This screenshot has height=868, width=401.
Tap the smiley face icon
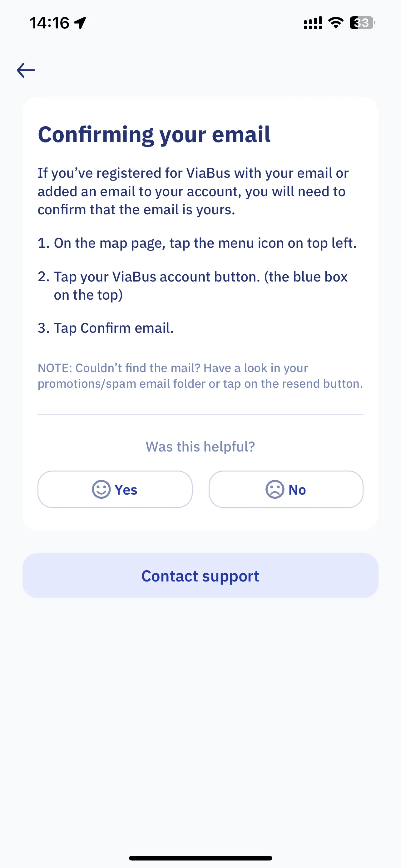101,489
